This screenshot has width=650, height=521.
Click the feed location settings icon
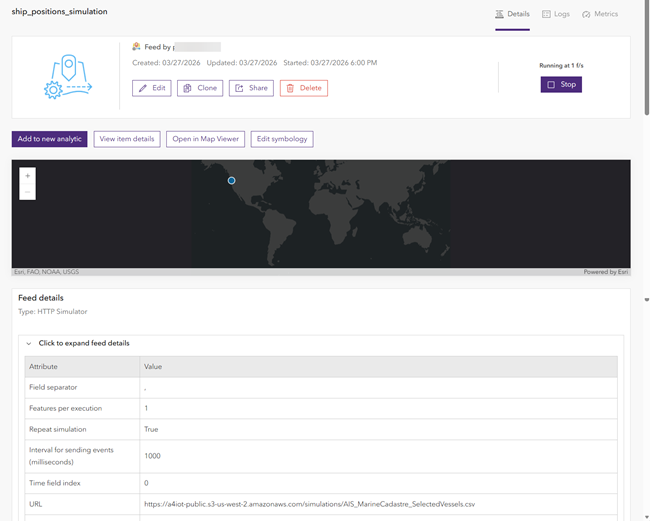68,77
